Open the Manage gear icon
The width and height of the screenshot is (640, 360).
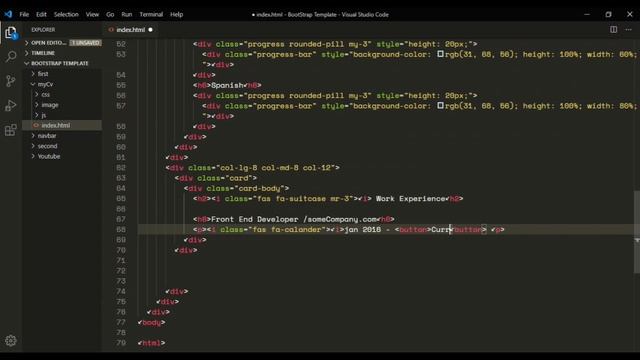[x=11, y=340]
